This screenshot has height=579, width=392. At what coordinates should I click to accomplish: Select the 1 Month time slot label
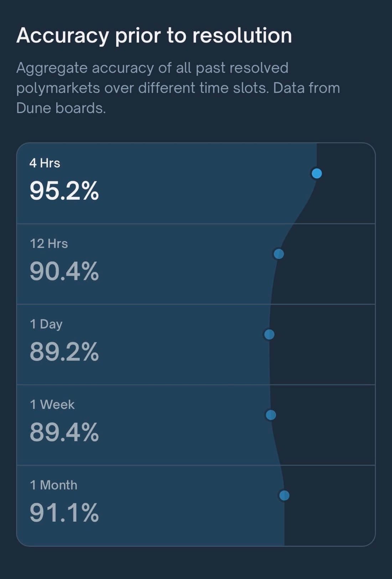coord(53,485)
